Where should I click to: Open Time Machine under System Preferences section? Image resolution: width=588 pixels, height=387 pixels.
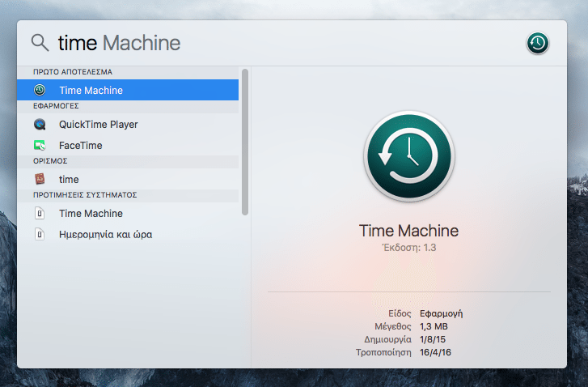tap(128, 213)
